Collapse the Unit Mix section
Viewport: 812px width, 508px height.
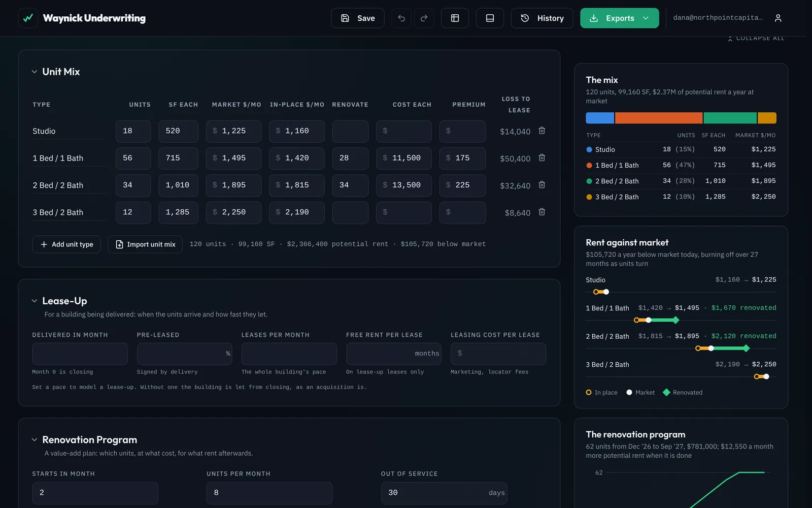[x=35, y=72]
